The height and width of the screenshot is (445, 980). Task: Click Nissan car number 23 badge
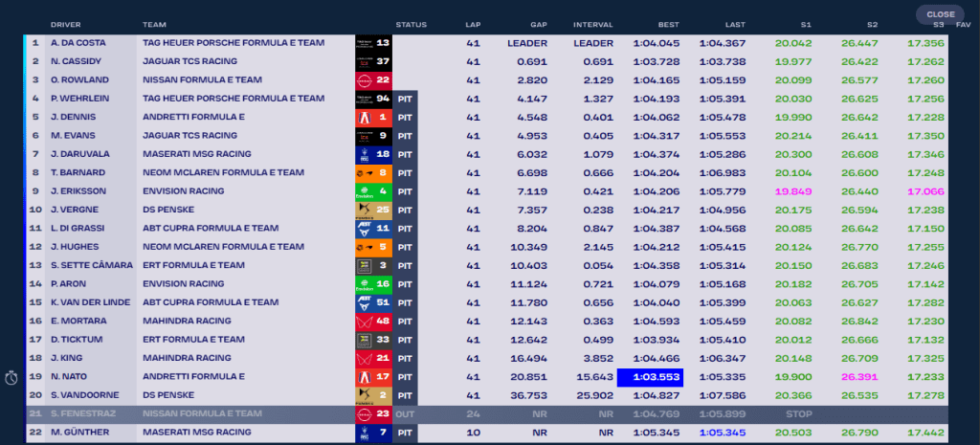[x=374, y=413]
